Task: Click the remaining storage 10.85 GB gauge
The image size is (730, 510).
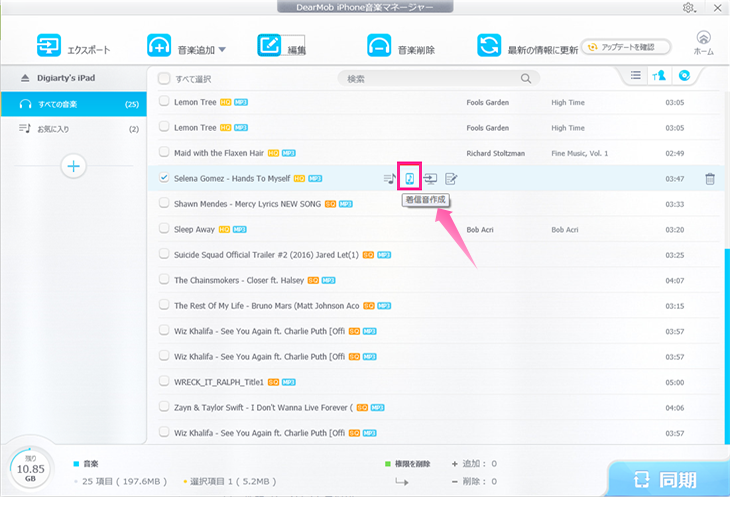Action: (x=30, y=469)
